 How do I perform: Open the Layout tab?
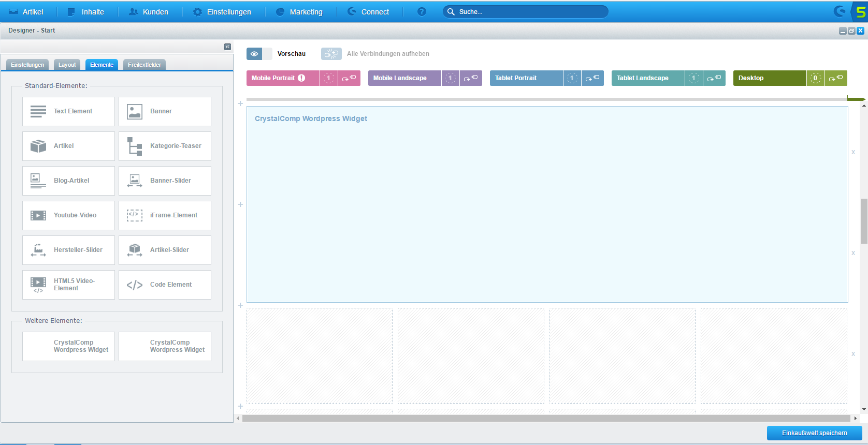tap(67, 65)
